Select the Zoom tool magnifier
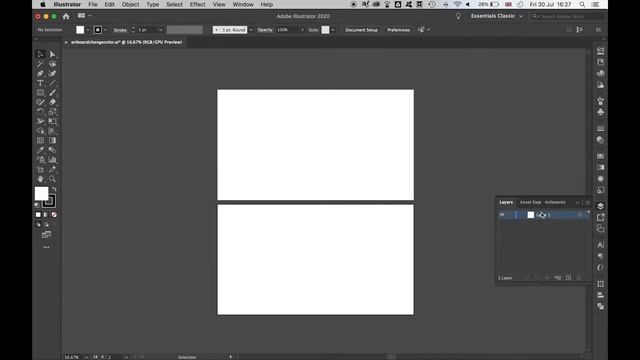 (x=52, y=179)
